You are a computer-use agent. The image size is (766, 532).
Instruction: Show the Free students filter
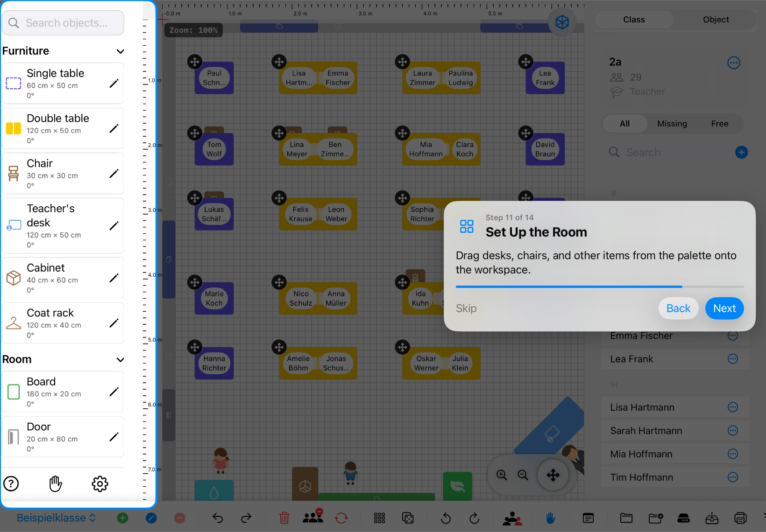tap(720, 124)
